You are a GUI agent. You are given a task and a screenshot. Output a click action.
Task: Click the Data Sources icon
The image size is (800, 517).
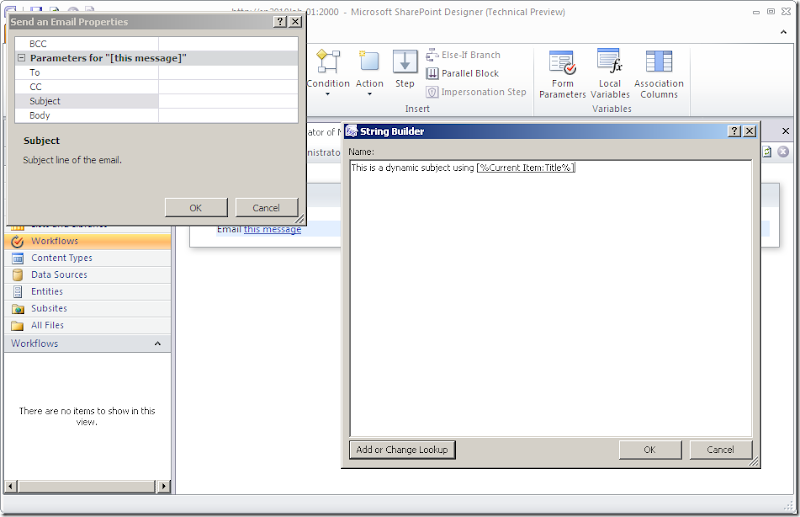(x=17, y=275)
